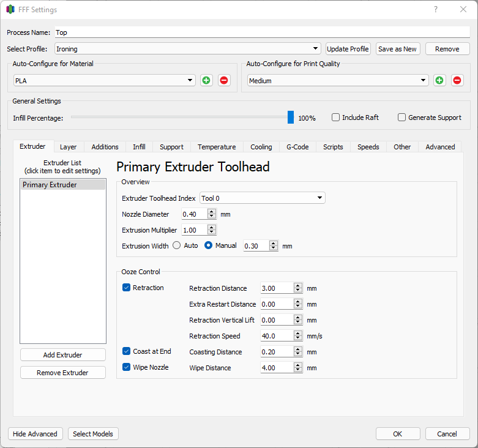Viewport: 478px width, 448px height.
Task: Click Update Profile button
Action: pyautogui.click(x=348, y=49)
